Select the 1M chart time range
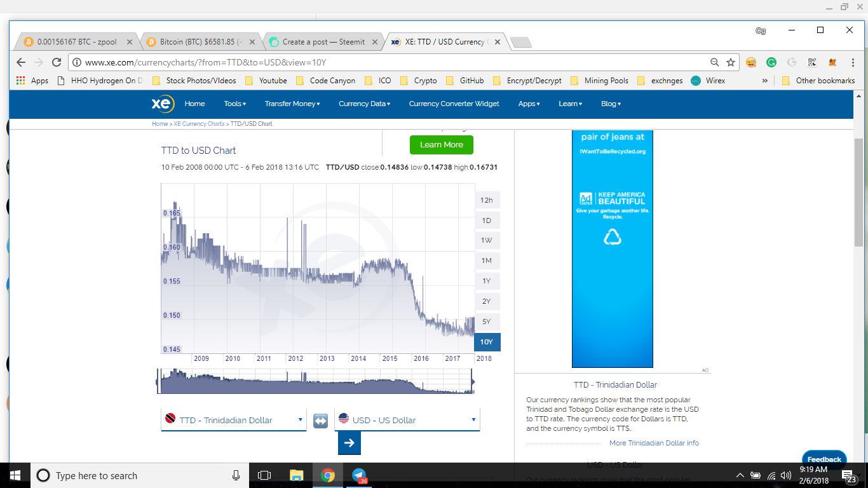868x488 pixels. pyautogui.click(x=487, y=261)
